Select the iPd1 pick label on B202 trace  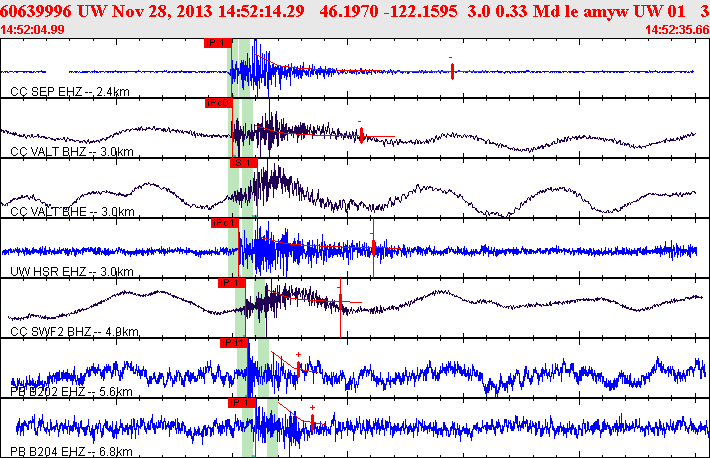[x=234, y=343]
